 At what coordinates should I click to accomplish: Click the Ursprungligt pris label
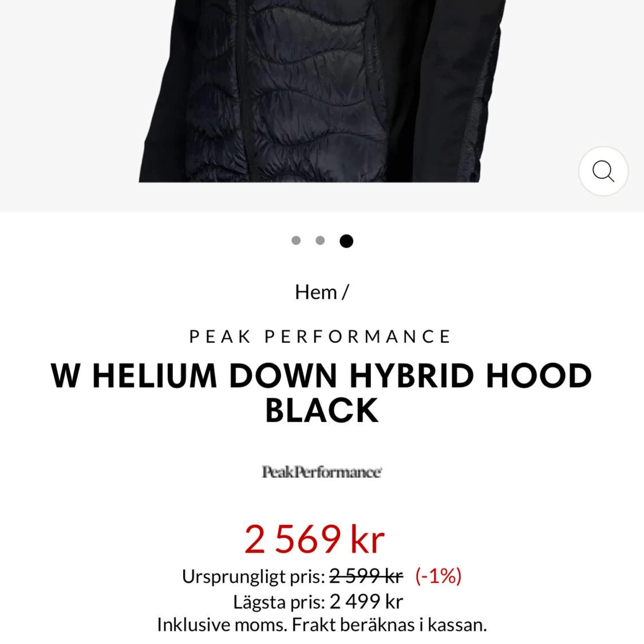254,576
